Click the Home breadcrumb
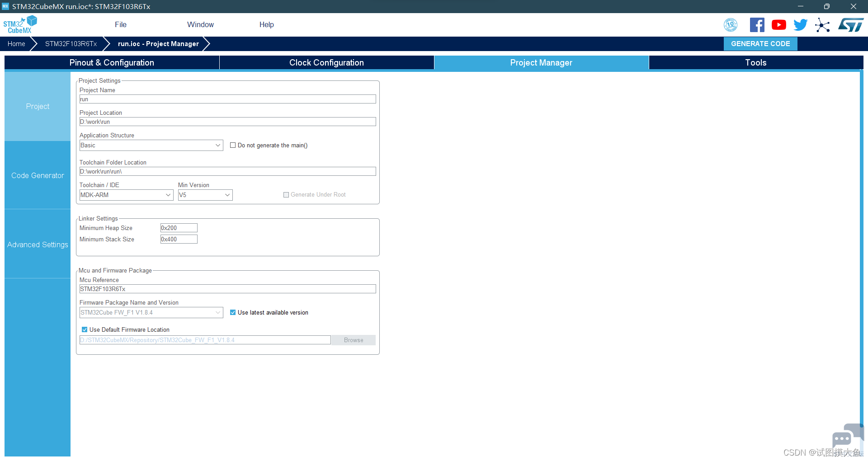The height and width of the screenshot is (461, 868). click(x=16, y=44)
